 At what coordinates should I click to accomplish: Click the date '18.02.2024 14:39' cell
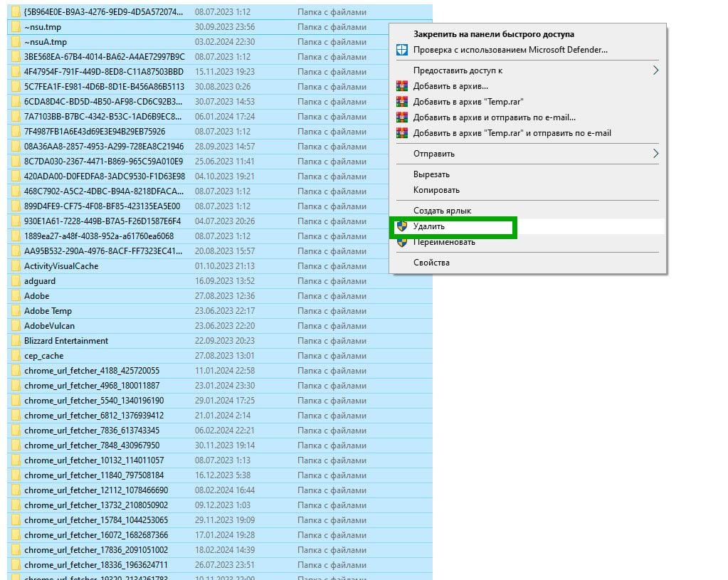225,550
